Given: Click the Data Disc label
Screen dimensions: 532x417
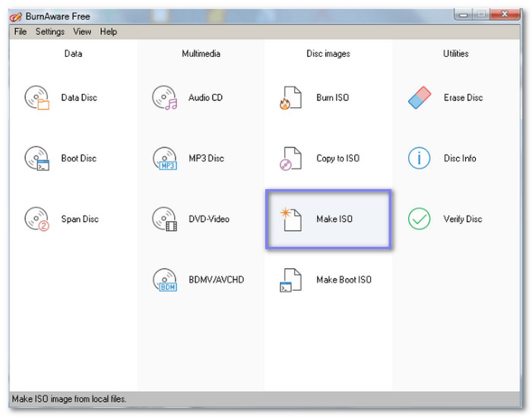Looking at the screenshot, I should [79, 98].
